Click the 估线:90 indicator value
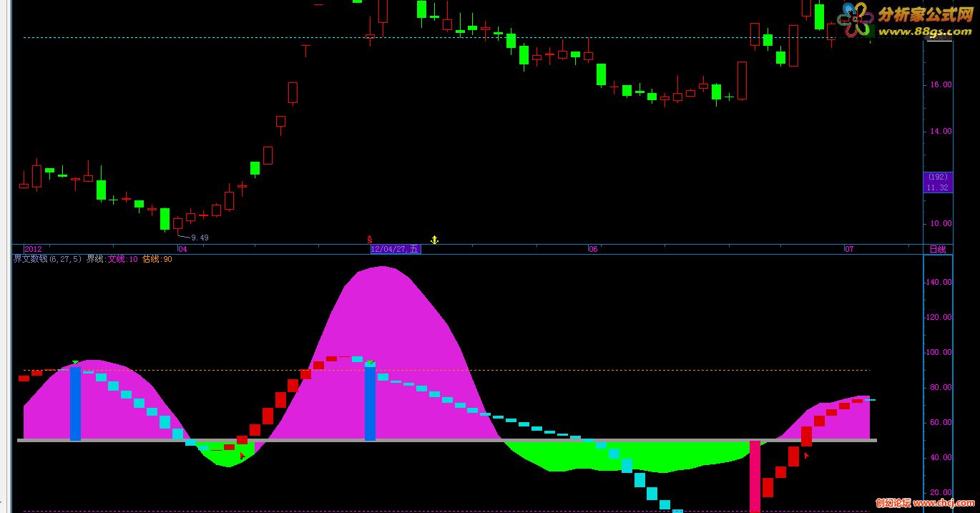980x513 pixels. point(157,259)
